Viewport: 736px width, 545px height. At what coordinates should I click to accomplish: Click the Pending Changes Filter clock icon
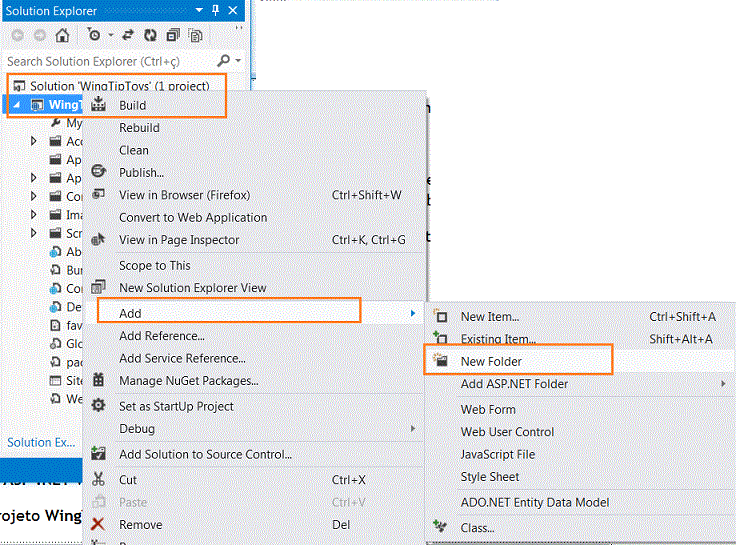coord(94,35)
